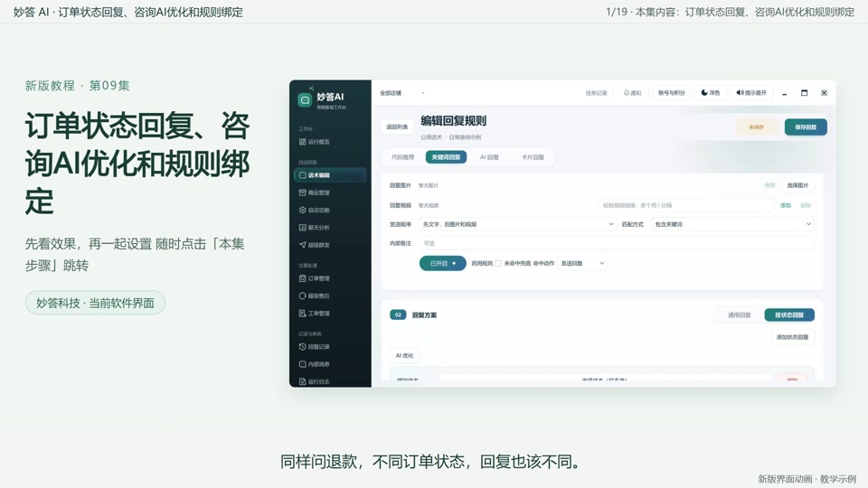The height and width of the screenshot is (488, 868).
Task: Click 删除 in the 回复视频 row
Action: (x=806, y=205)
